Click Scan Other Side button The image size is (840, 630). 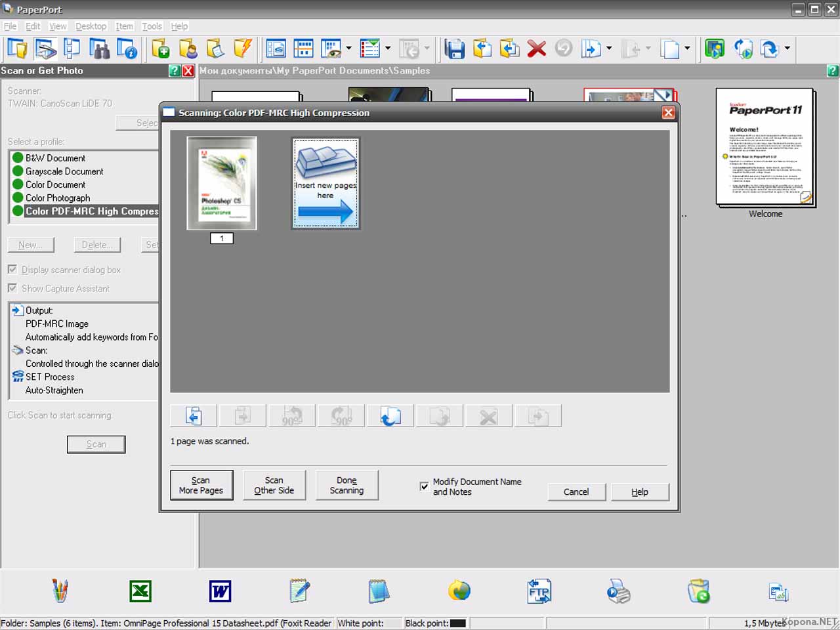pyautogui.click(x=274, y=485)
